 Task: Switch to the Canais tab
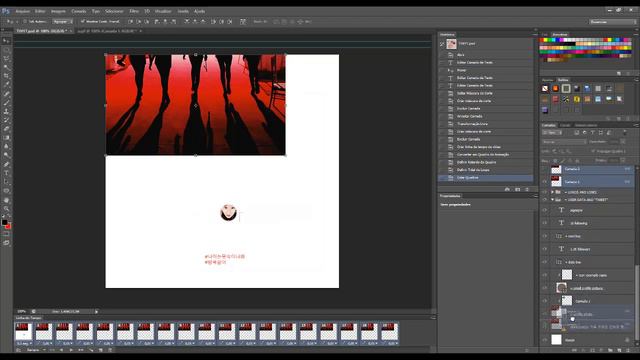click(x=565, y=125)
